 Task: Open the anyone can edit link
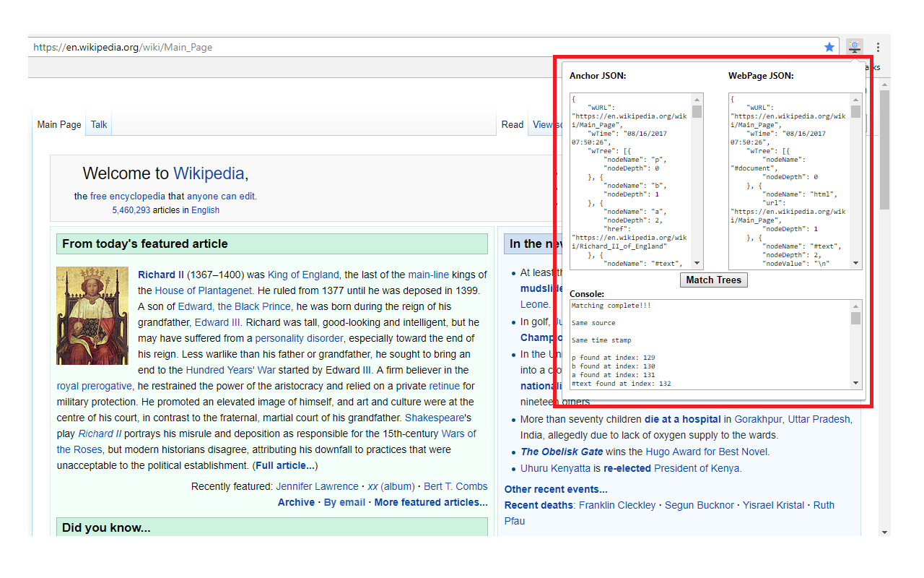coord(221,196)
